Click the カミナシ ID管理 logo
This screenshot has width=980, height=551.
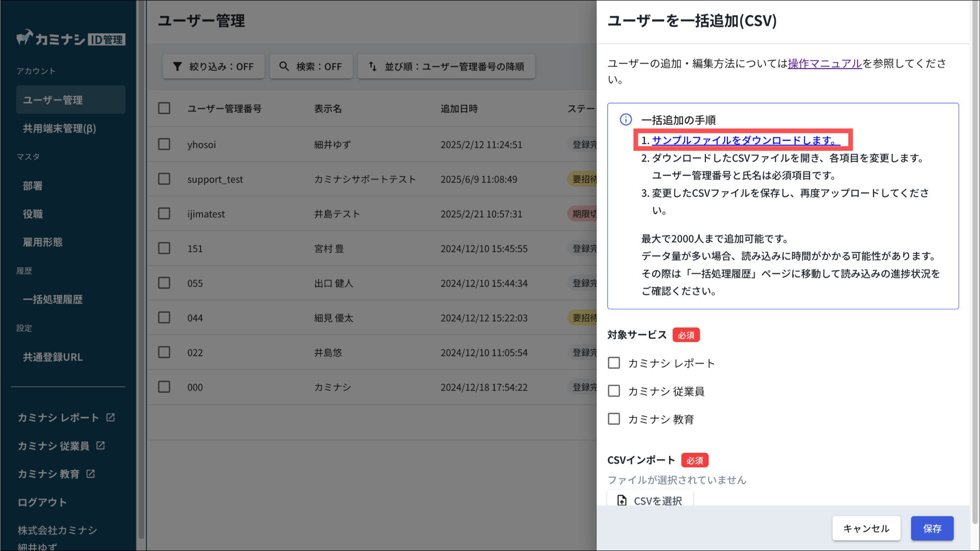(x=71, y=38)
